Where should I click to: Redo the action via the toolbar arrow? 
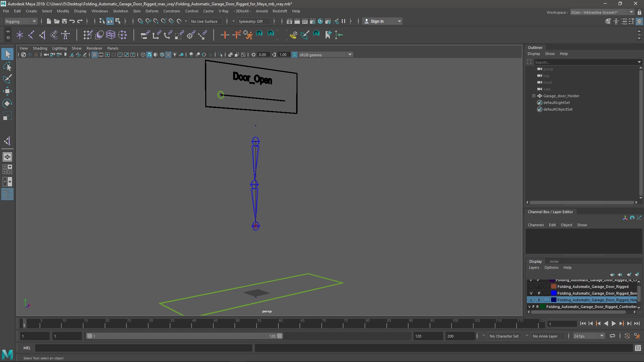pyautogui.click(x=80, y=21)
